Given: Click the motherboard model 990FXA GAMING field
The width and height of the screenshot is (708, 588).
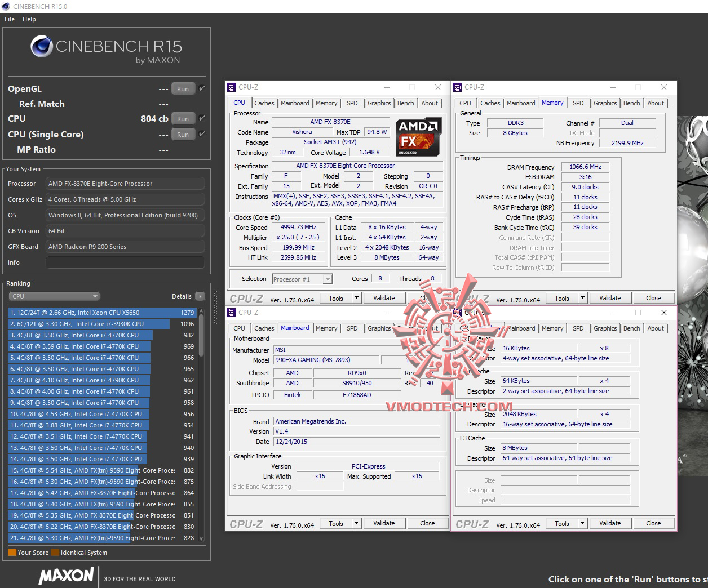Looking at the screenshot, I should 326,360.
